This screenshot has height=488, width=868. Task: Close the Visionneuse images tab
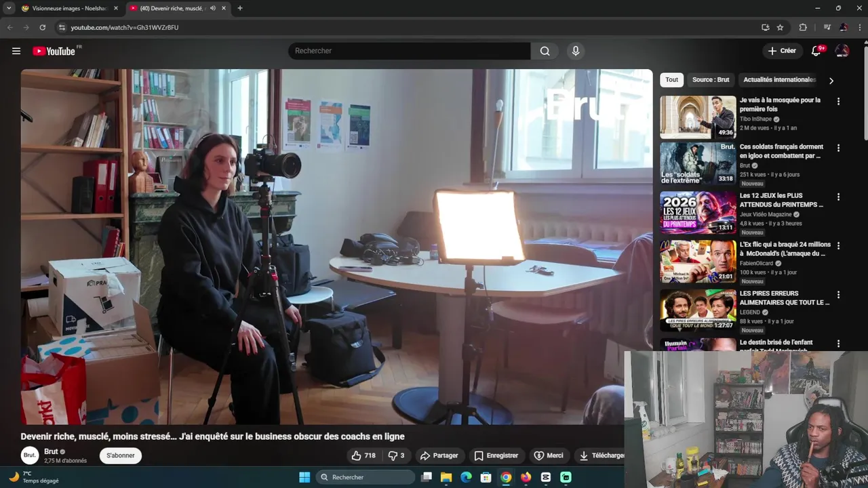click(115, 8)
